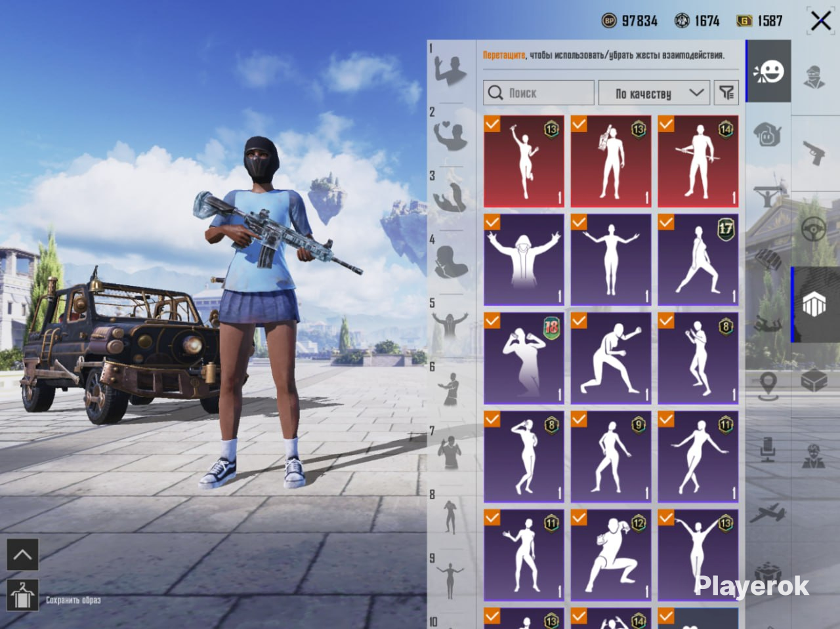Viewport: 840px width, 629px height.
Task: Open the location pin category
Action: point(768,386)
